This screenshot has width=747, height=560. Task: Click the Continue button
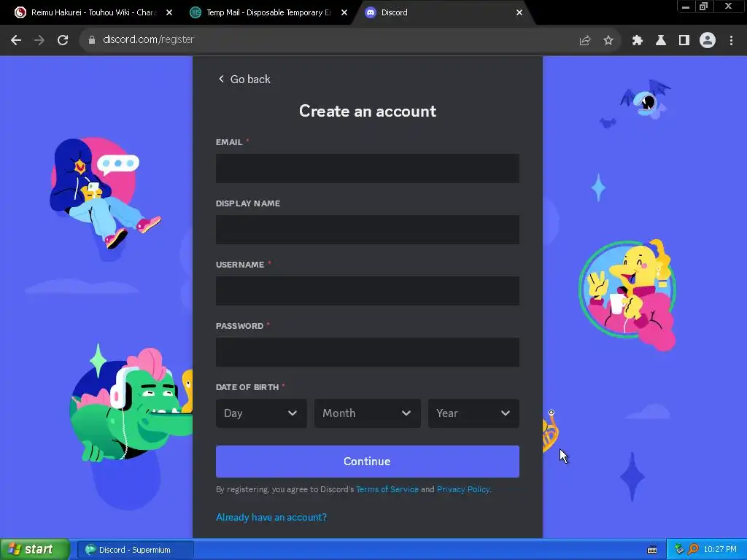368,462
